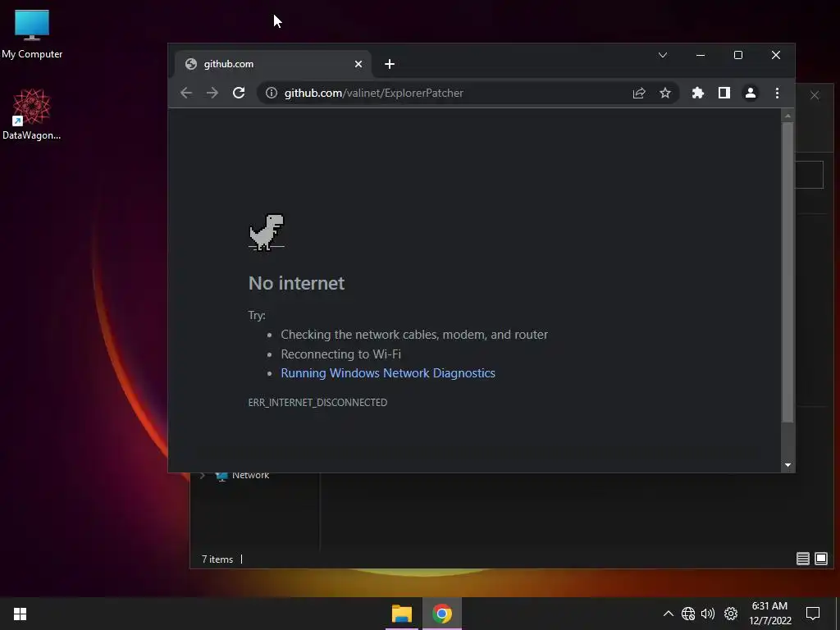Open the notification center icon
Image resolution: width=840 pixels, height=630 pixels.
pyautogui.click(x=813, y=614)
